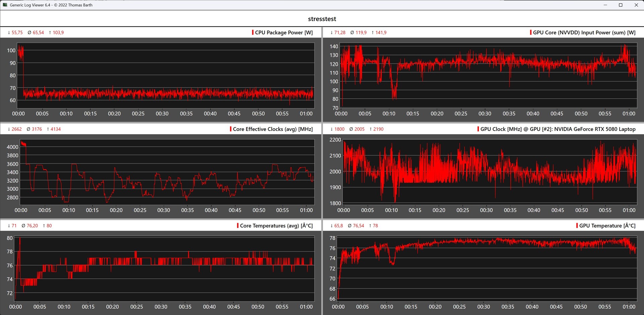Minimize the Generic Log Viewer window
The width and height of the screenshot is (644, 315).
click(x=605, y=5)
